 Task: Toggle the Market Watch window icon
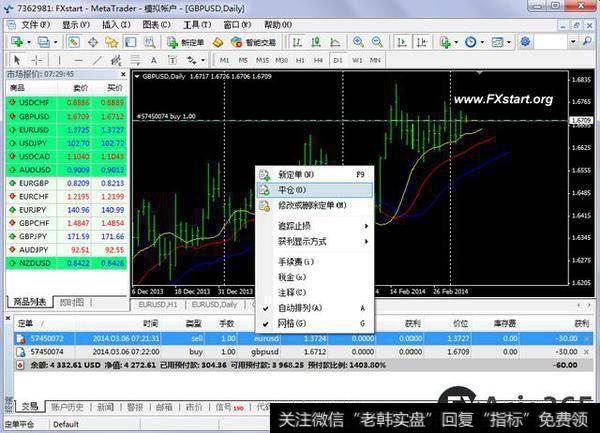click(x=74, y=42)
